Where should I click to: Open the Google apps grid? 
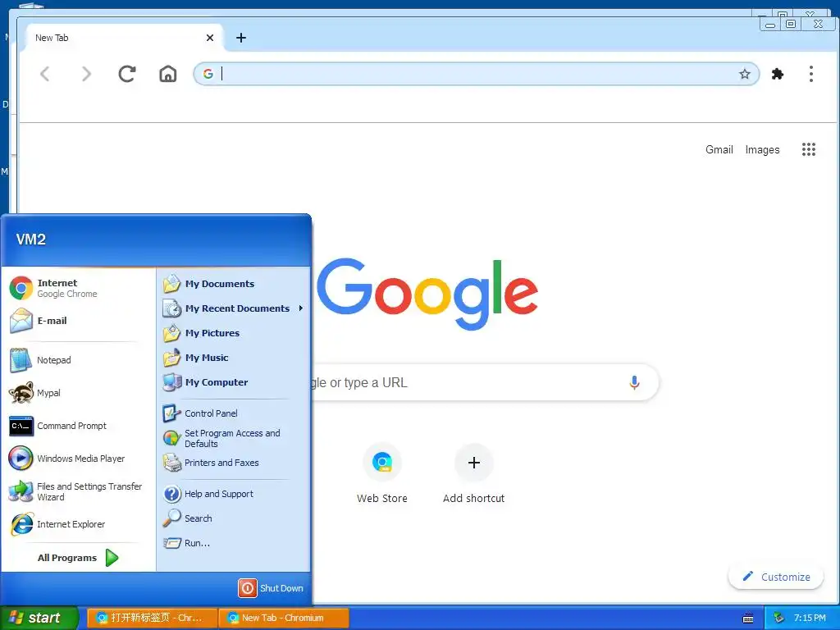pos(808,149)
